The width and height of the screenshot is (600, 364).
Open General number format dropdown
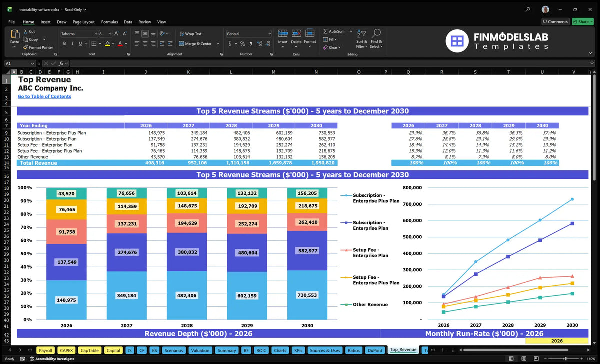coord(269,34)
